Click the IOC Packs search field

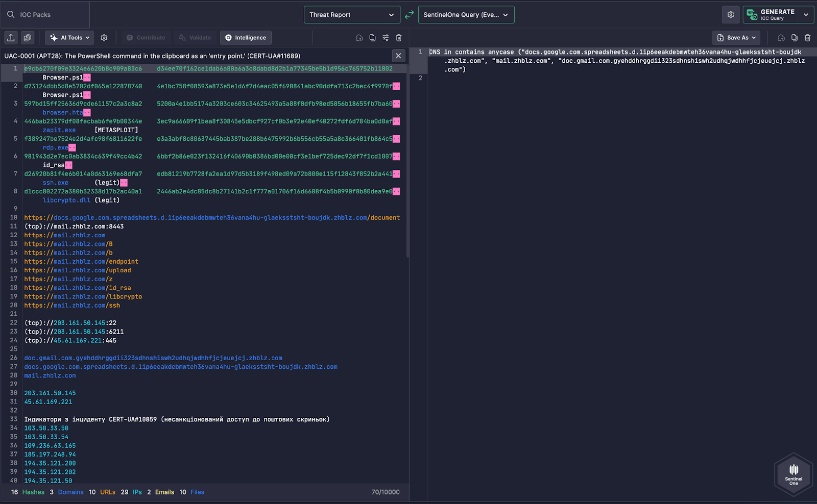pos(45,15)
